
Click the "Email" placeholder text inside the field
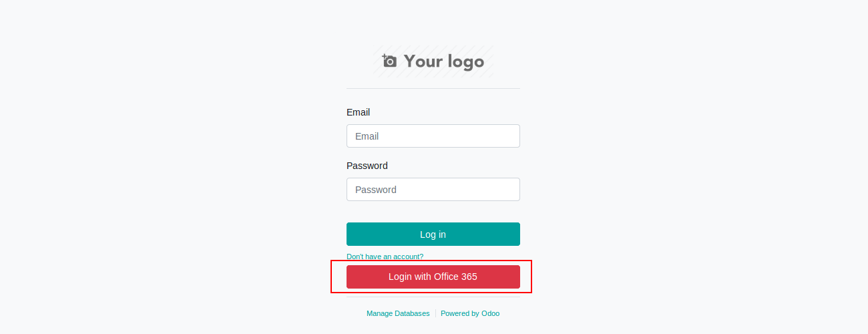tap(367, 136)
